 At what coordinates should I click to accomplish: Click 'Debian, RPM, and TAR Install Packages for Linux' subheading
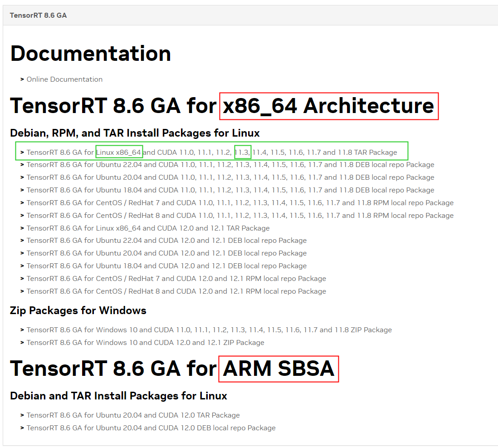(x=135, y=133)
